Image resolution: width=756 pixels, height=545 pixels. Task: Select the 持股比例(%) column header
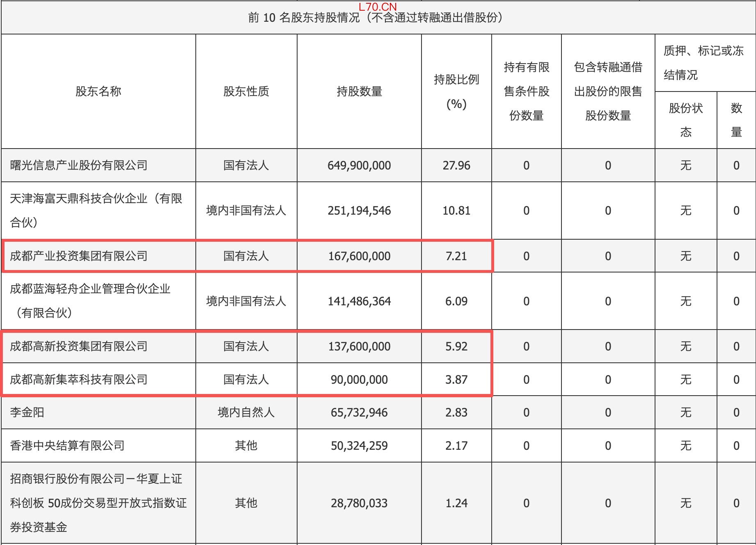point(456,92)
